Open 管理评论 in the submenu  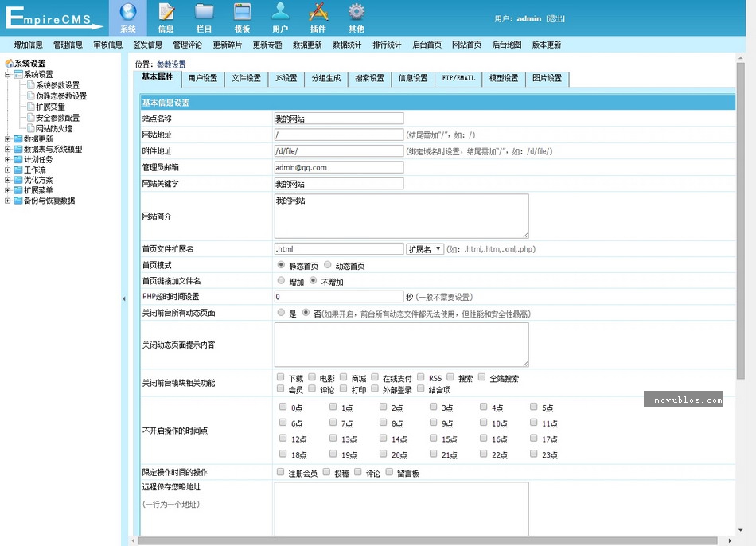188,45
